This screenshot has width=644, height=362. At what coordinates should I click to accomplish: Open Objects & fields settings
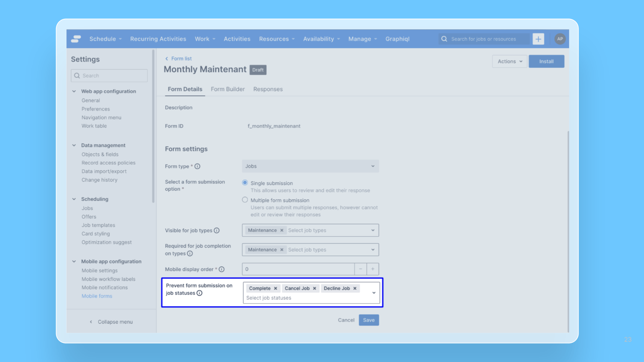pyautogui.click(x=100, y=155)
